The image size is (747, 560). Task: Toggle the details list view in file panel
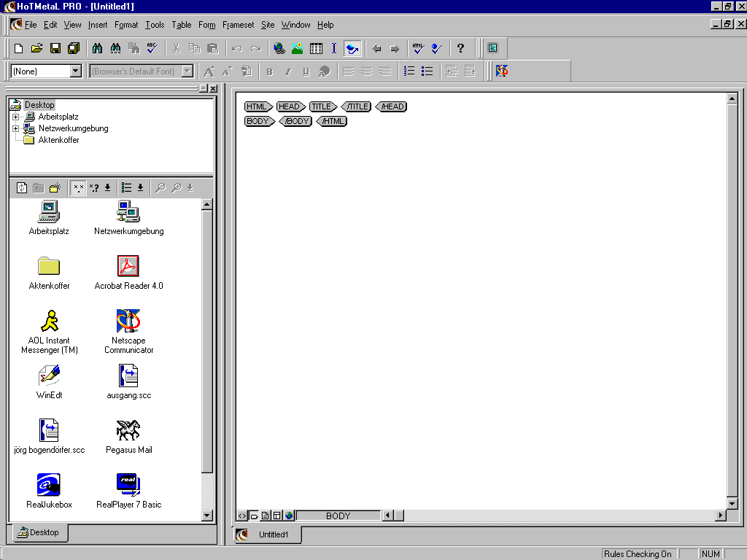click(x=126, y=187)
